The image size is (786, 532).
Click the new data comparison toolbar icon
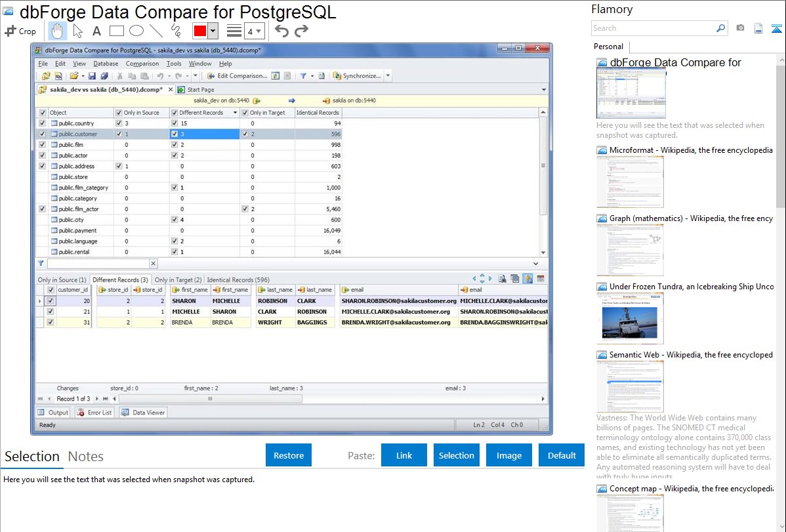[46, 75]
